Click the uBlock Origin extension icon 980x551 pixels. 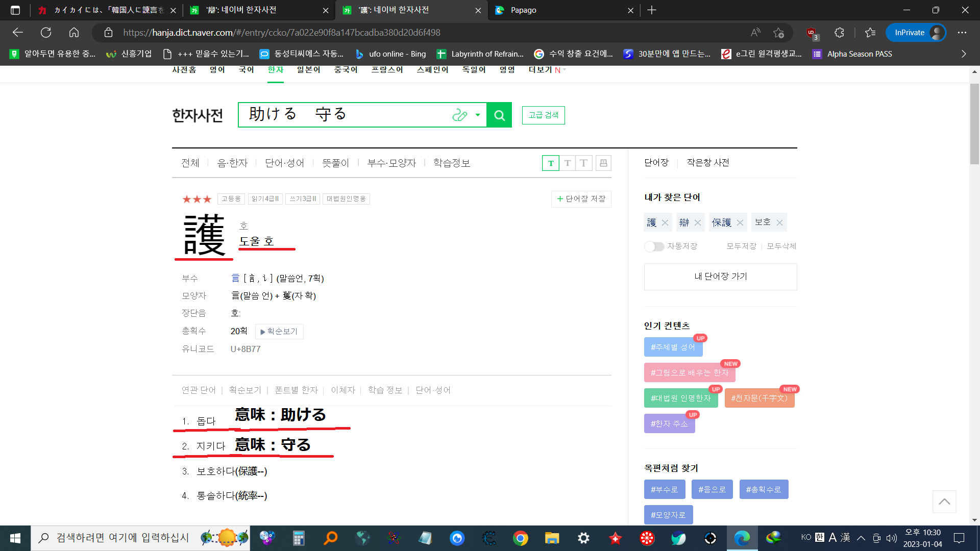[x=811, y=33]
